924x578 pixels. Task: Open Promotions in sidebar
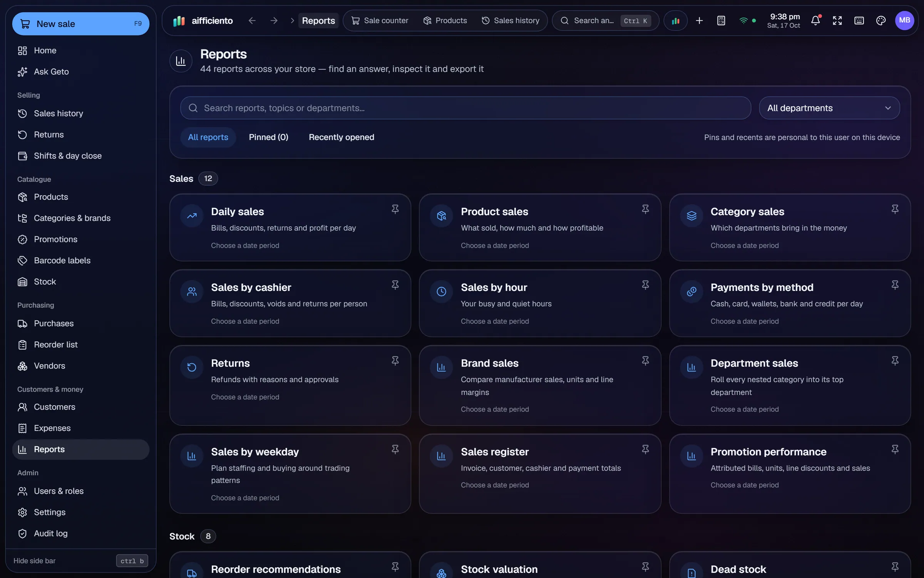pos(81,239)
